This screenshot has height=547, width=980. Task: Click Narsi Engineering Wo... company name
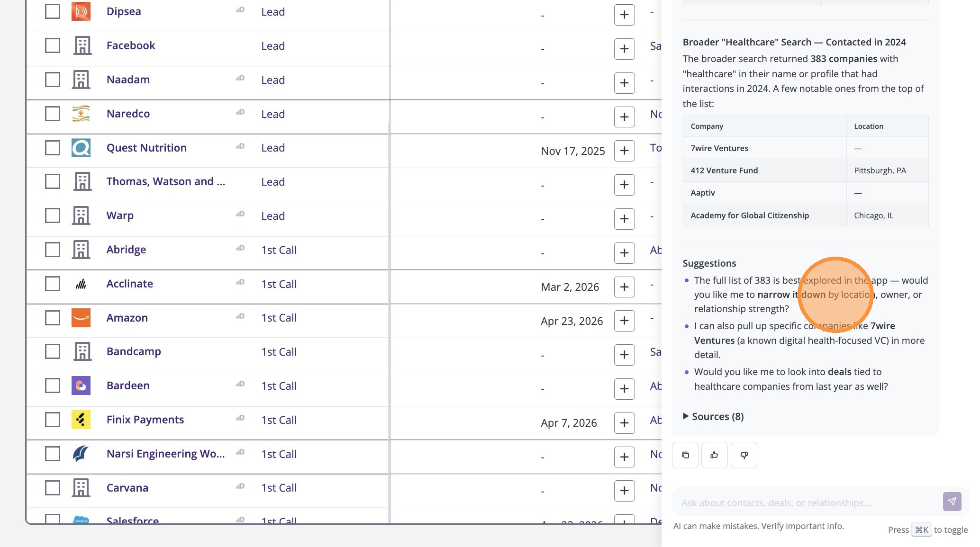click(165, 454)
